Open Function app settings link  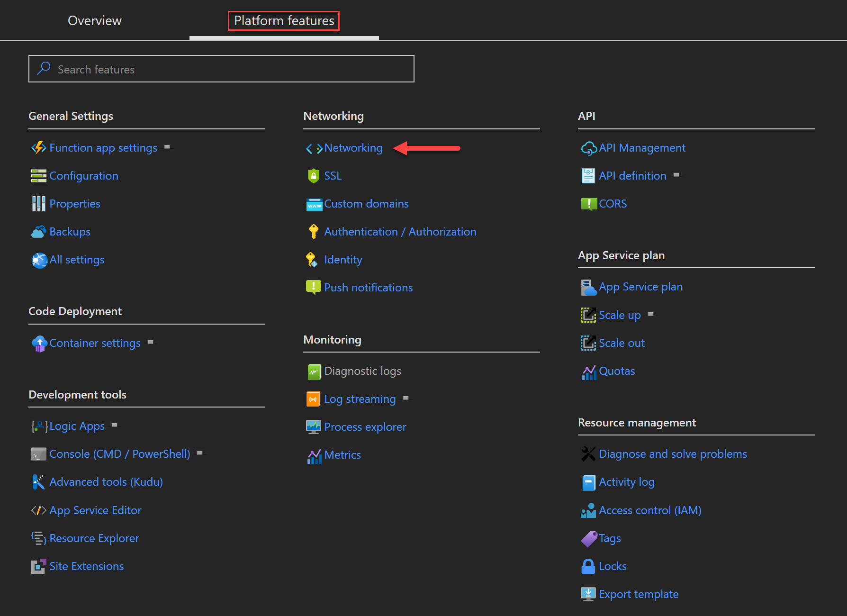point(103,148)
